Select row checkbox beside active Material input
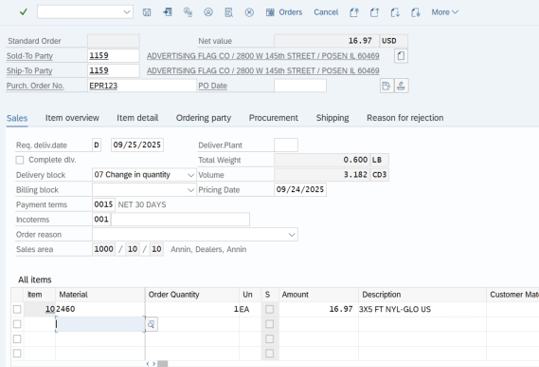Screen dimensions: 539x367 17,324
